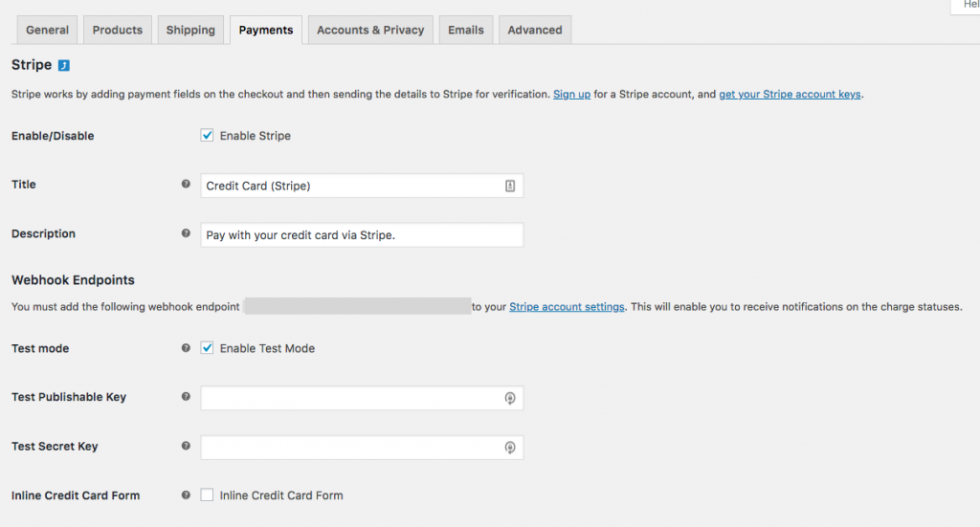Viewport: 980px width, 527px height.
Task: Click help icon beside Test Publishable Key
Action: tap(186, 397)
